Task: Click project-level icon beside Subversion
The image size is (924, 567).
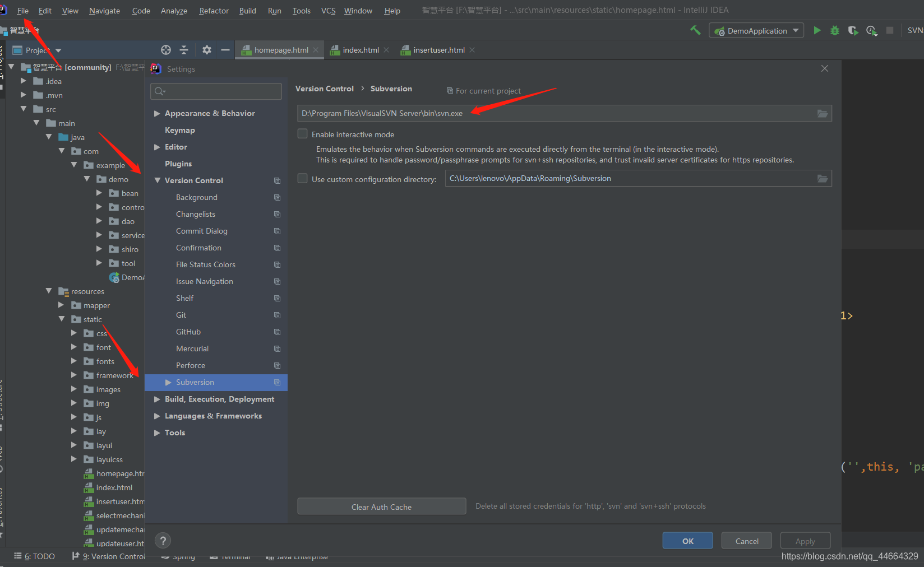Action: 277,382
